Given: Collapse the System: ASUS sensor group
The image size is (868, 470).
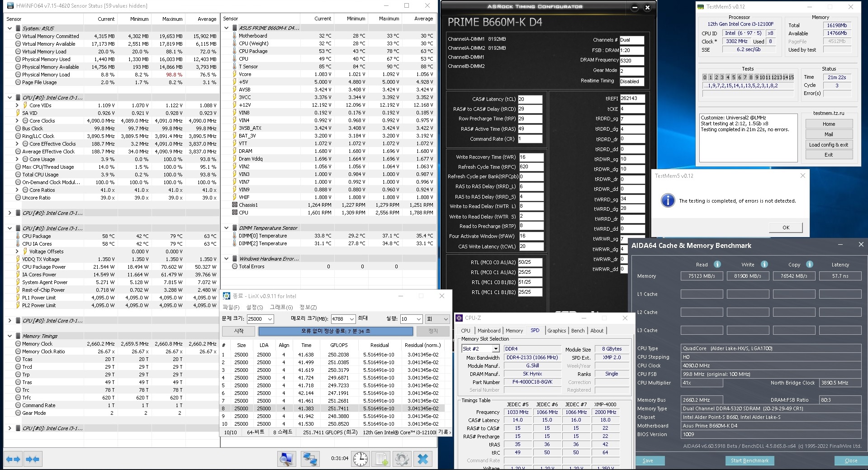Looking at the screenshot, I should (x=10, y=28).
